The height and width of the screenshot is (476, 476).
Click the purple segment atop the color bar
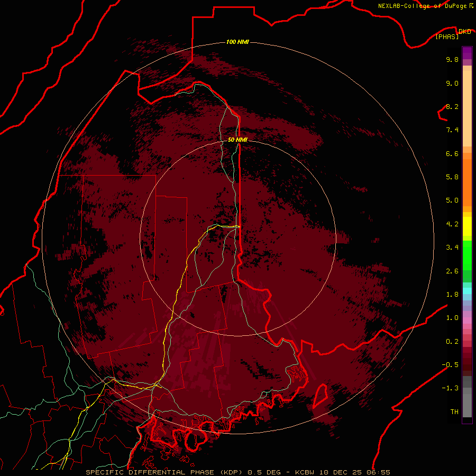[467, 53]
